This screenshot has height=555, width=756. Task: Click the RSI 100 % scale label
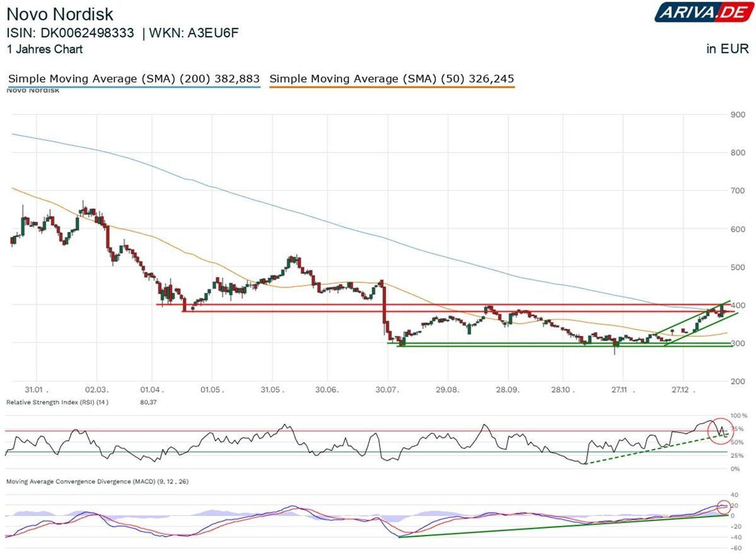pyautogui.click(x=738, y=416)
